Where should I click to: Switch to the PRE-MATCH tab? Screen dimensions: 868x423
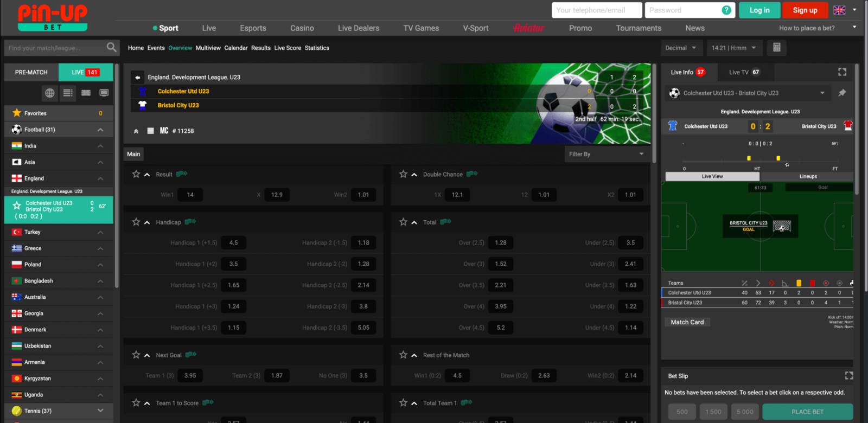tap(31, 72)
